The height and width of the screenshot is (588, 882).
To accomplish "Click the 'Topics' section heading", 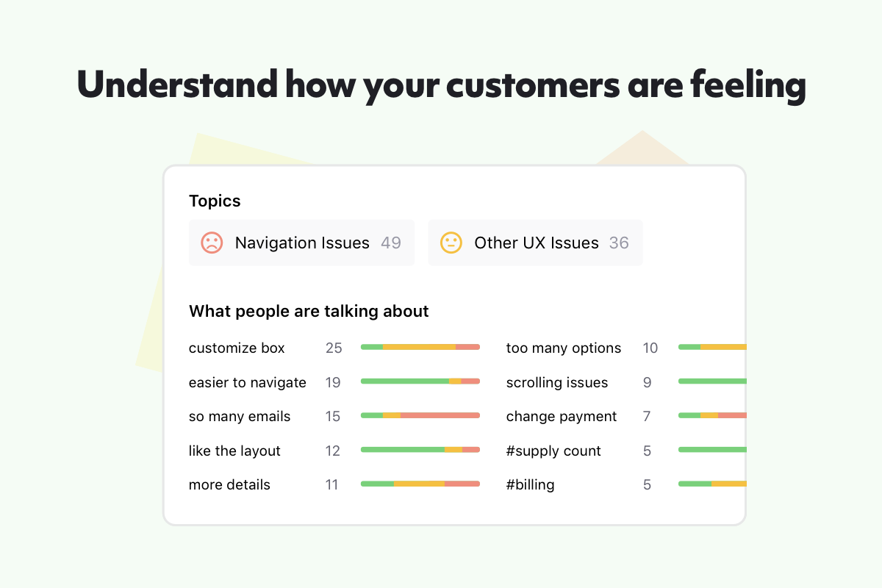I will 215,201.
